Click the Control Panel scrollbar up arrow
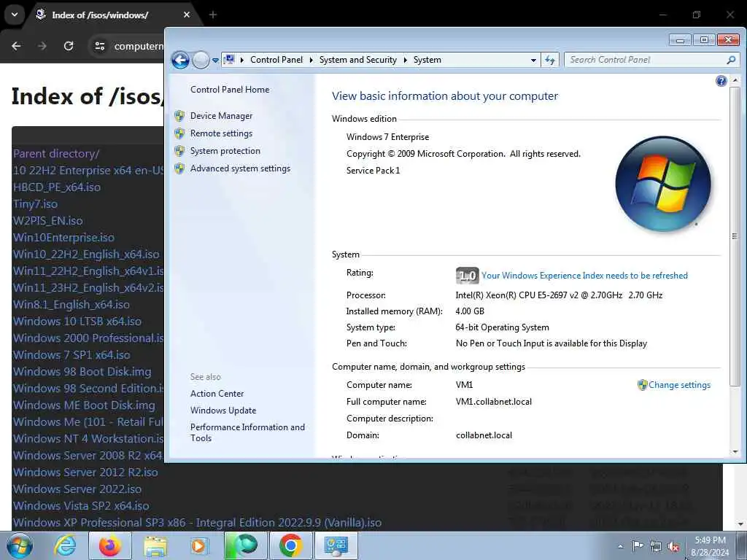Viewport: 747px width, 560px height. (735, 80)
